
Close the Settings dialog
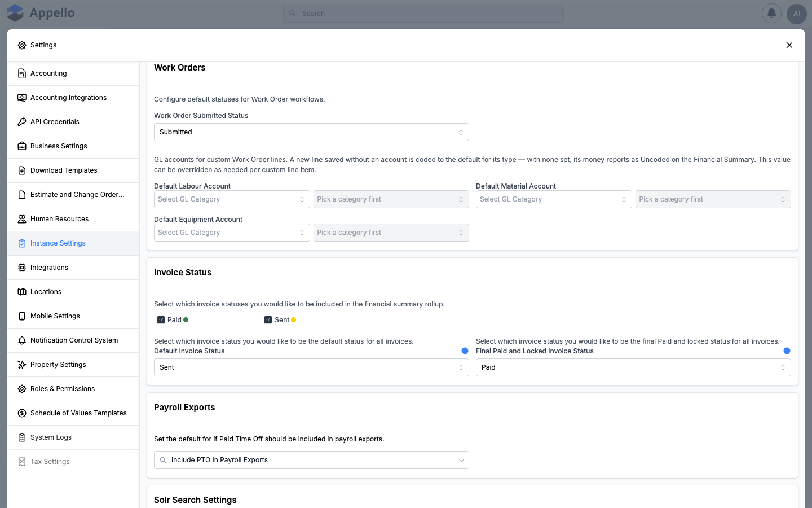[x=789, y=45]
